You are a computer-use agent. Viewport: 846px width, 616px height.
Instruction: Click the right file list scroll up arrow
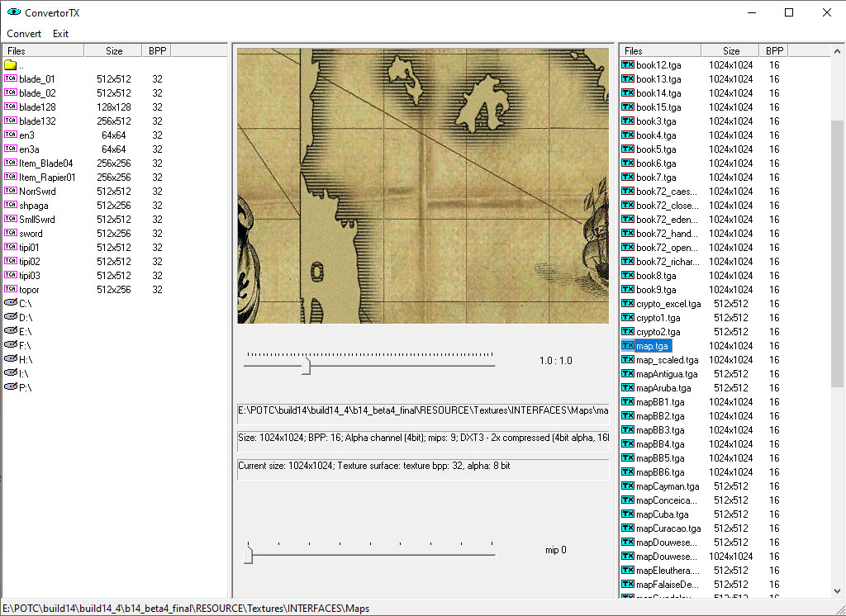(837, 51)
